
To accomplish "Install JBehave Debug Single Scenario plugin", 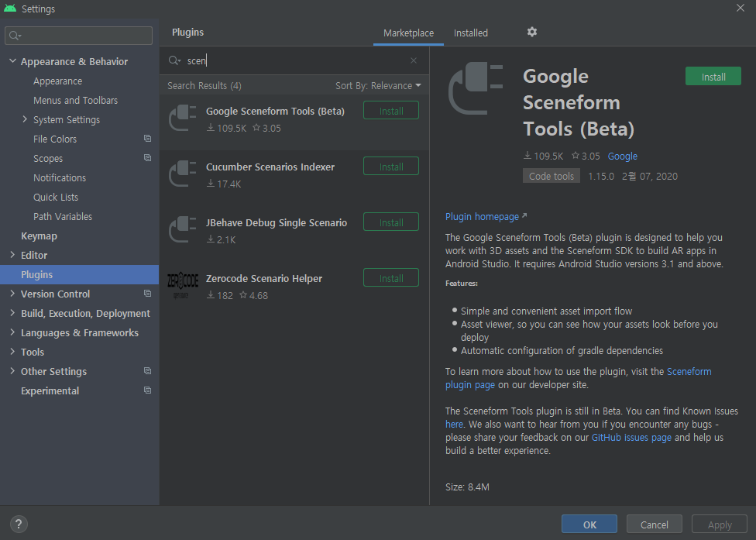I will (x=391, y=222).
